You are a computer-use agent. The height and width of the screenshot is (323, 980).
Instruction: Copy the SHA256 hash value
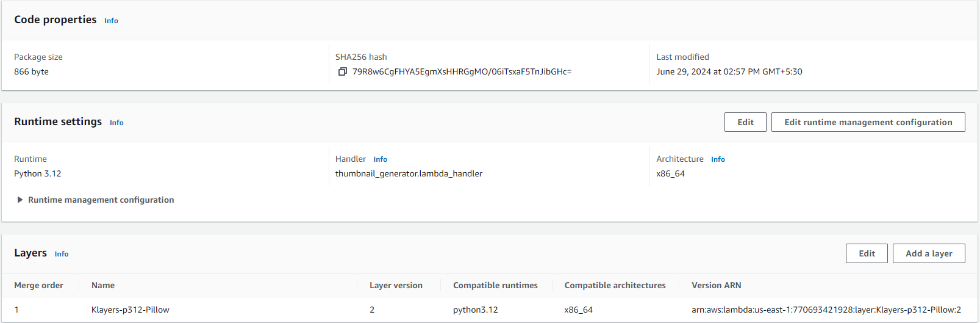[343, 72]
